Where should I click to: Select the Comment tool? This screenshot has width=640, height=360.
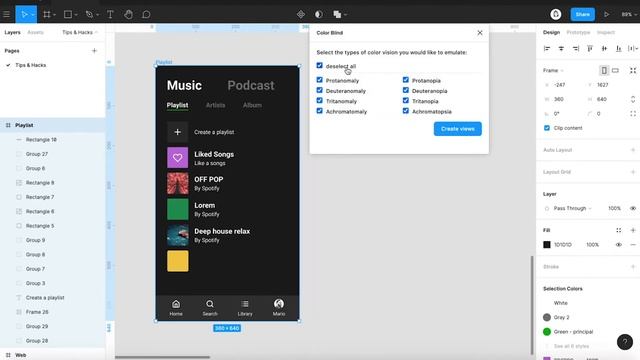pyautogui.click(x=146, y=14)
